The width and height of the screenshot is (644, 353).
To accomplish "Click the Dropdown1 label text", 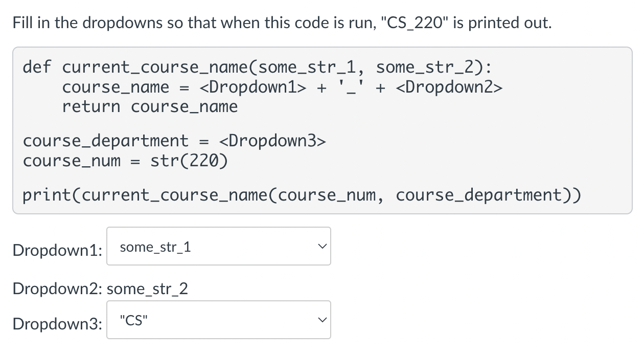I will click(54, 250).
